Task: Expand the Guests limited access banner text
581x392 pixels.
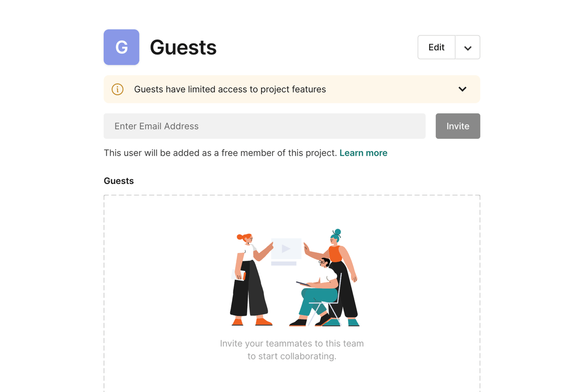Action: pos(230,89)
